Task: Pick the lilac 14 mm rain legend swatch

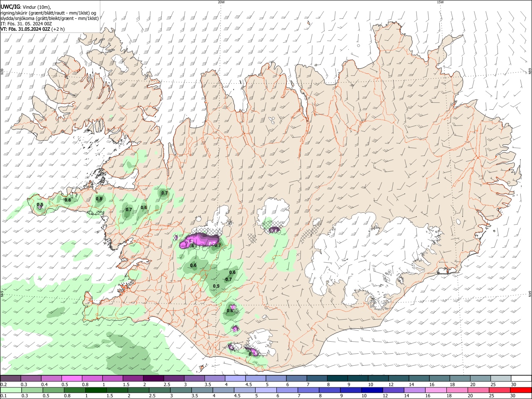Action: pos(414,390)
